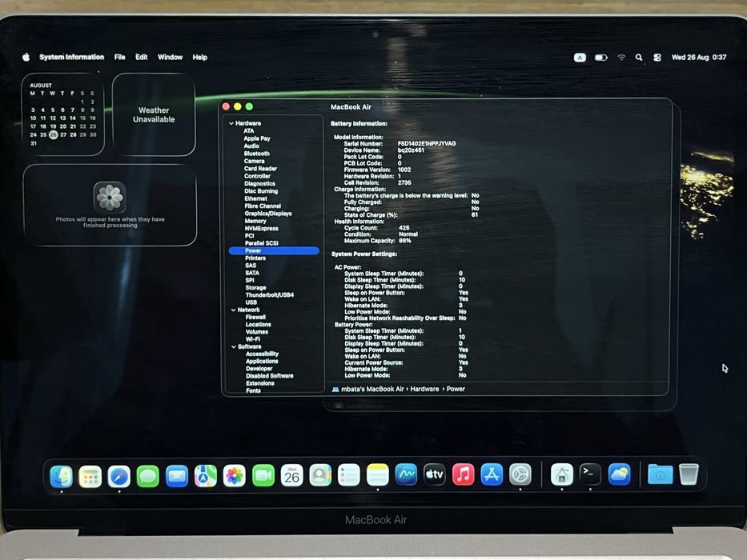Collapse the Hardware section in sidebar
The image size is (747, 560).
tap(231, 123)
